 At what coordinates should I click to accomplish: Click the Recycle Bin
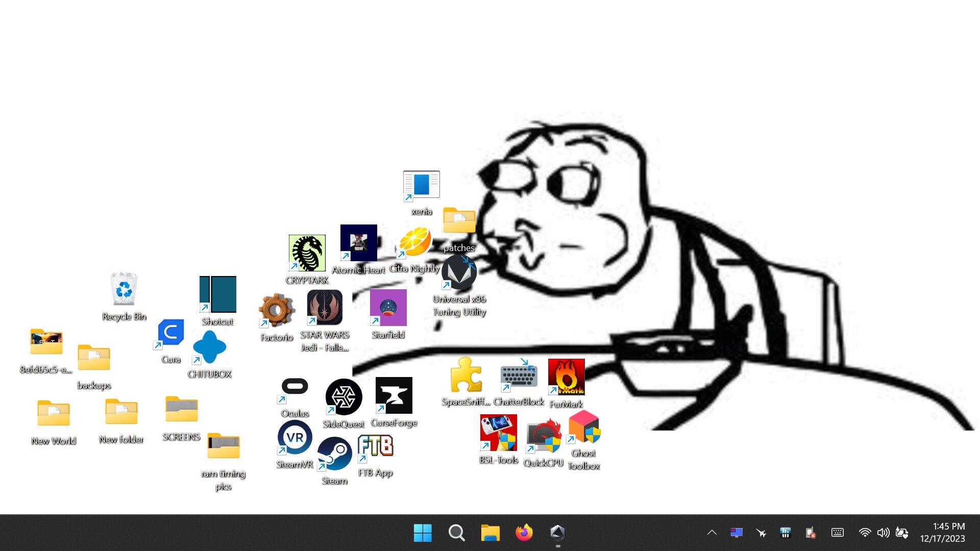[x=124, y=289]
